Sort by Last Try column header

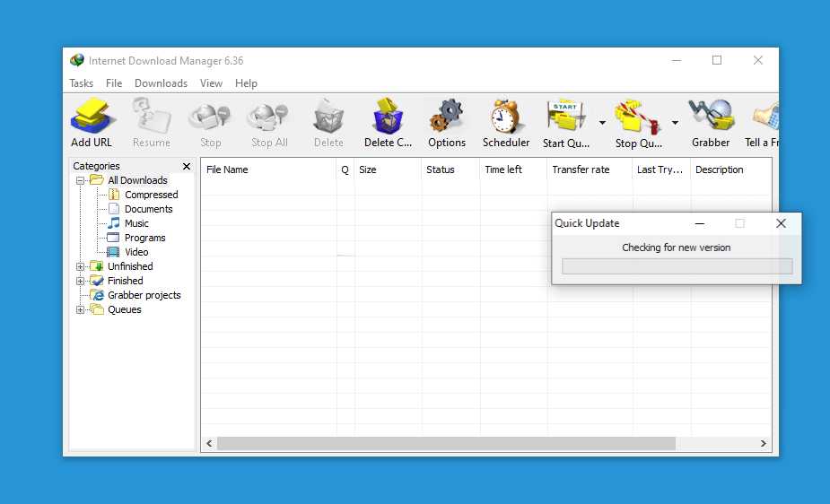click(x=661, y=169)
